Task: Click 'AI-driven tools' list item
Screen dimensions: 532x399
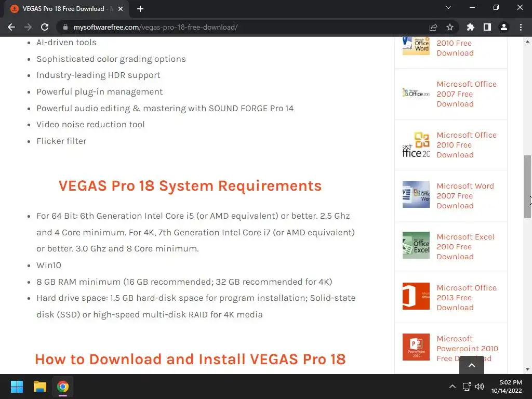Action: point(66,43)
